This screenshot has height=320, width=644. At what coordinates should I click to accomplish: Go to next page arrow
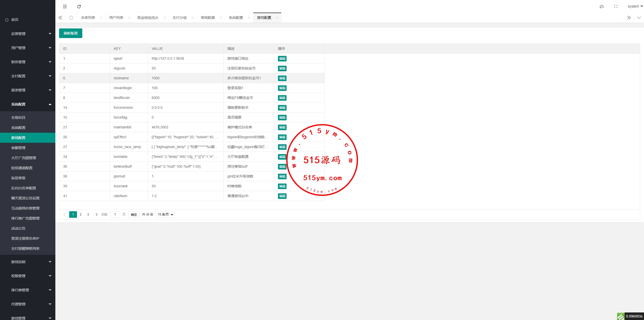[96, 215]
